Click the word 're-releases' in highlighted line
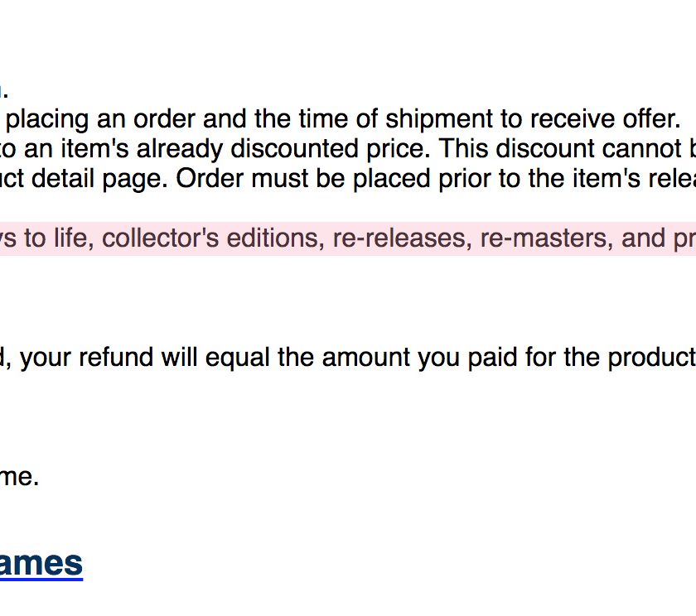The height and width of the screenshot is (616, 696). [402, 239]
